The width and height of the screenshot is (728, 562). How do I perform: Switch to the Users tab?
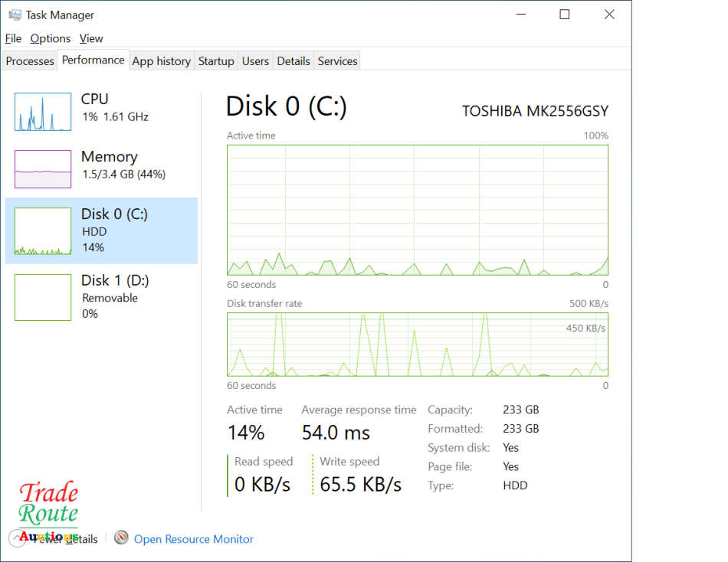[255, 61]
